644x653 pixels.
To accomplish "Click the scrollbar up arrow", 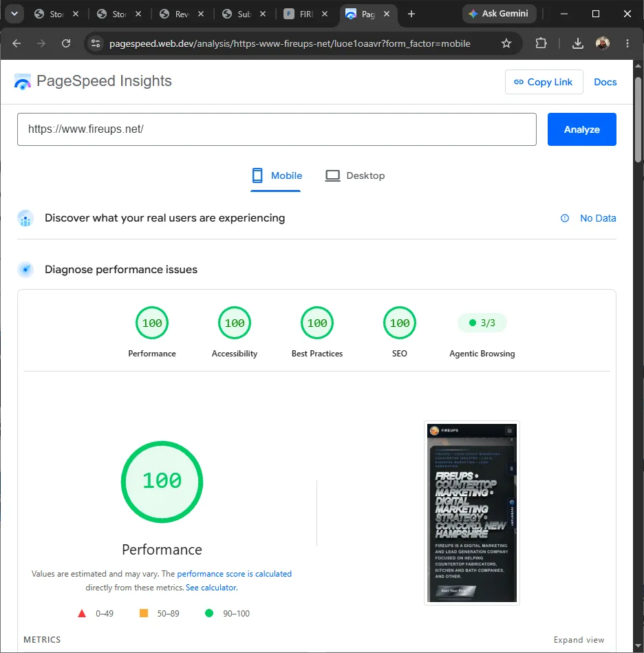I will [x=638, y=65].
